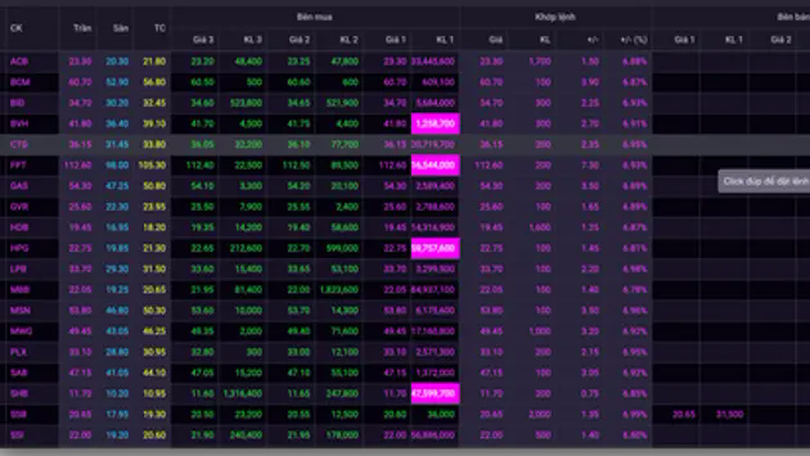Select the ACB ticker symbol
The width and height of the screenshot is (810, 456).
click(x=19, y=61)
